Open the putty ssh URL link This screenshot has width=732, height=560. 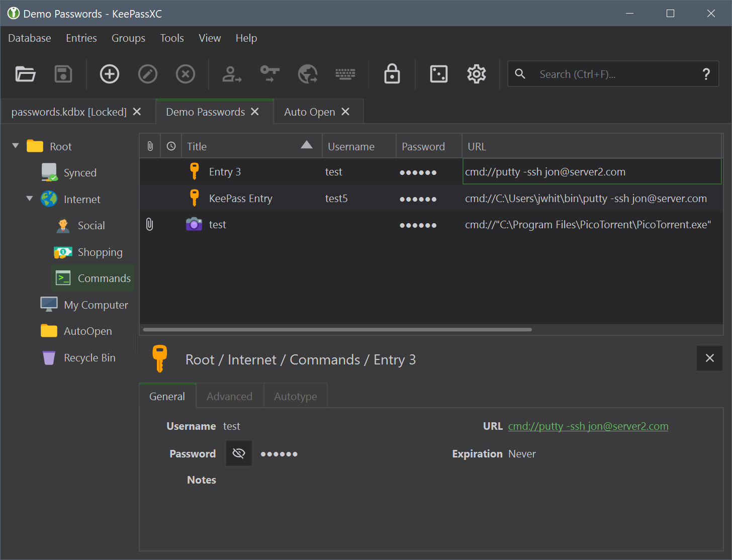[588, 426]
